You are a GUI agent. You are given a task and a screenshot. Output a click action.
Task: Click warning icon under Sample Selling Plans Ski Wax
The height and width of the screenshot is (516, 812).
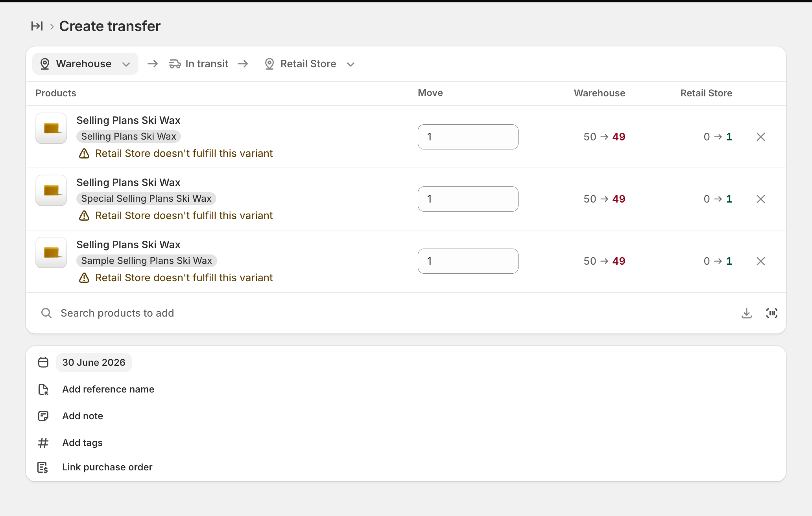pyautogui.click(x=84, y=278)
